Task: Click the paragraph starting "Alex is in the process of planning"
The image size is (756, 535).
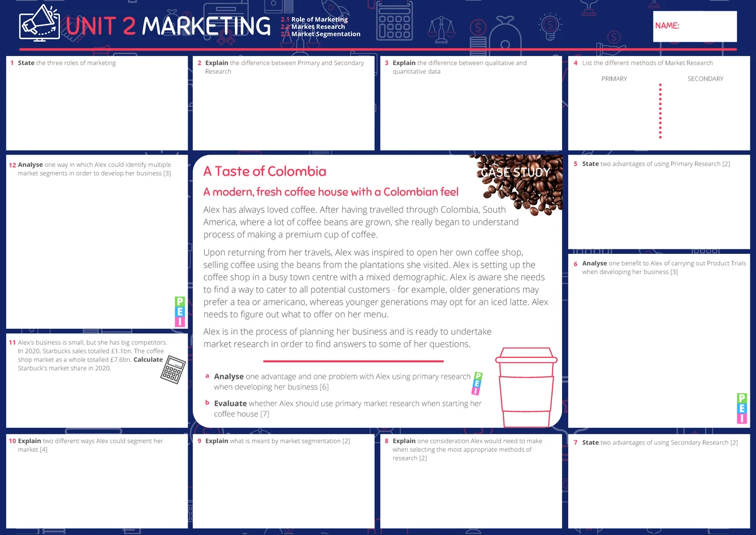Action: click(347, 338)
